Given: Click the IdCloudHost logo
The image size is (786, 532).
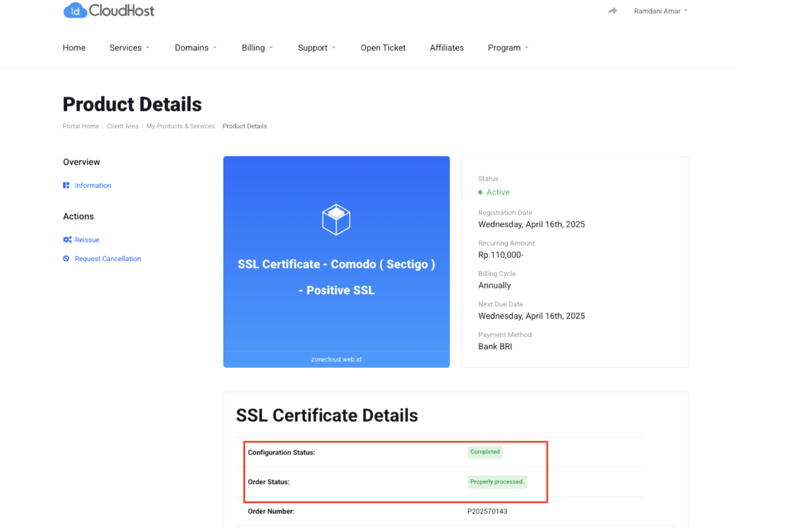Looking at the screenshot, I should (109, 10).
